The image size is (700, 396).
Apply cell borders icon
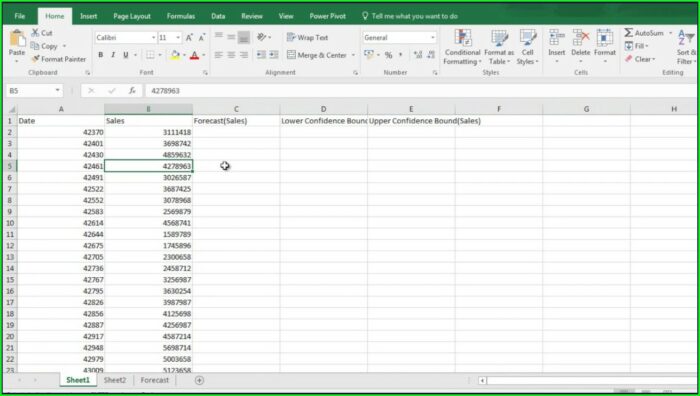point(150,55)
